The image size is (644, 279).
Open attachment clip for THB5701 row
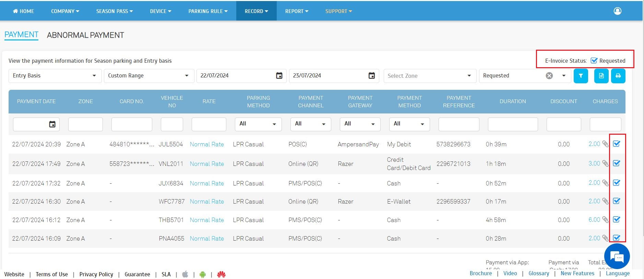605,220
